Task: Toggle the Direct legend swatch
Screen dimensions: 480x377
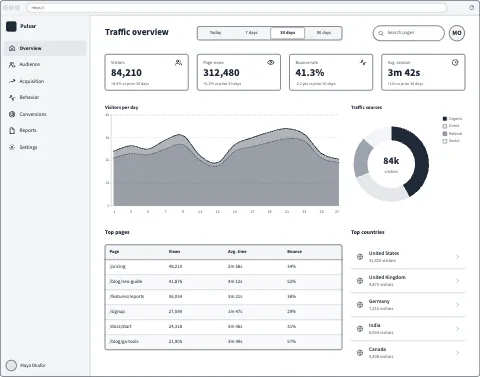Action: coord(445,126)
